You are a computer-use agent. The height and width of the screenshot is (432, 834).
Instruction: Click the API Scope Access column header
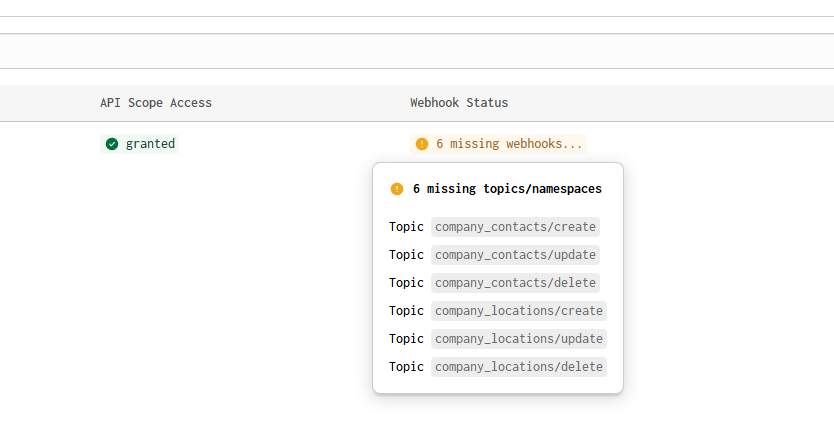(156, 103)
